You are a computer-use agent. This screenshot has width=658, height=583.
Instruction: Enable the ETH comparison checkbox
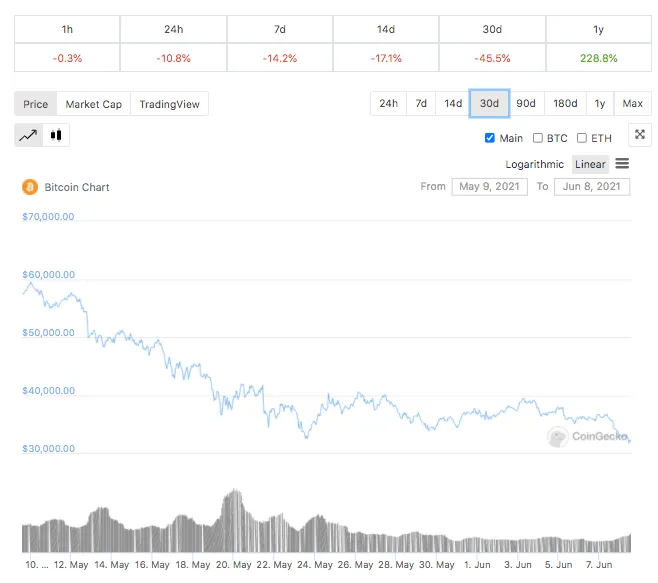[582, 138]
